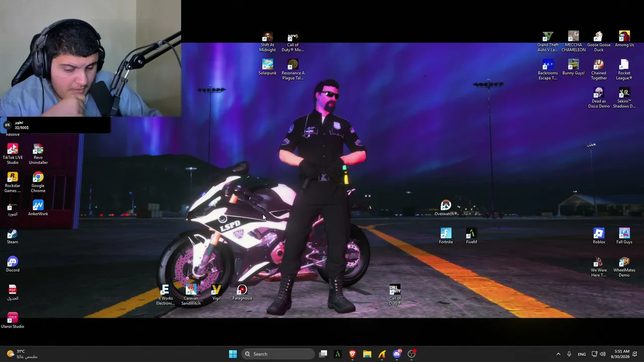Open Dead as Disco Demo icon
Image resolution: width=644 pixels, height=362 pixels.
click(599, 98)
